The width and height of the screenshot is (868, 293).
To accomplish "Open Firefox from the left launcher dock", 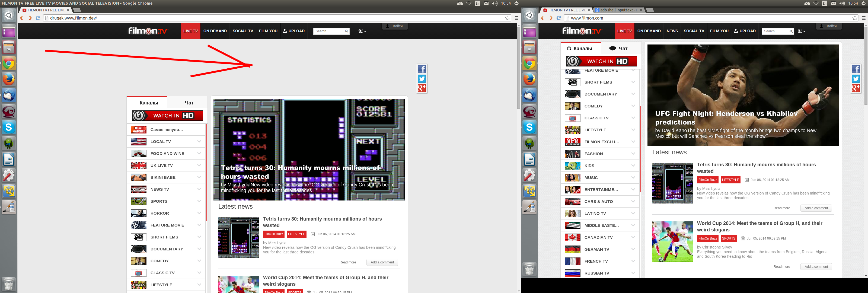I will 9,79.
